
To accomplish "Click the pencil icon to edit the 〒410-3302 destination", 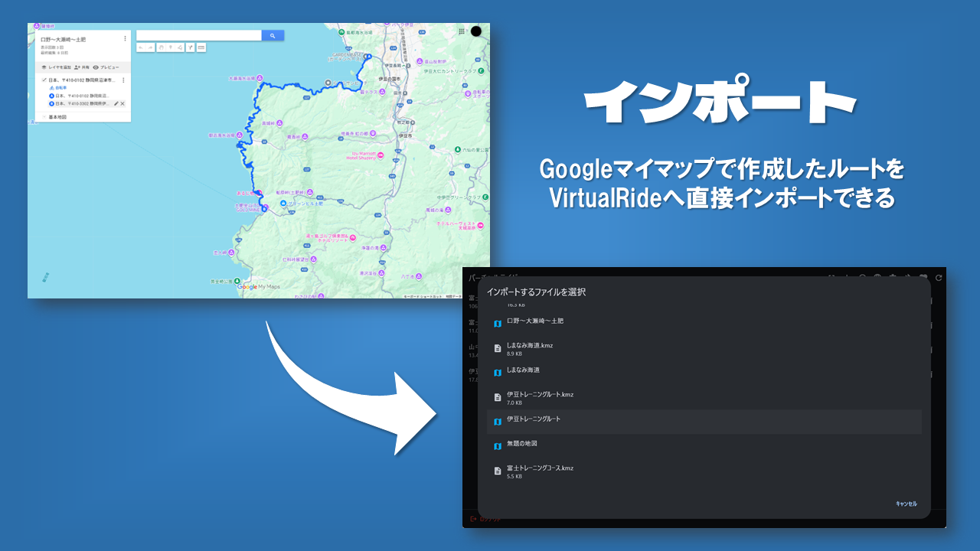I will [116, 103].
